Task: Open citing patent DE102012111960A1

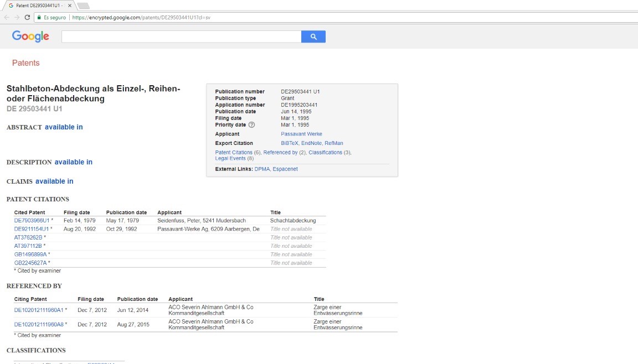Action: [39, 310]
